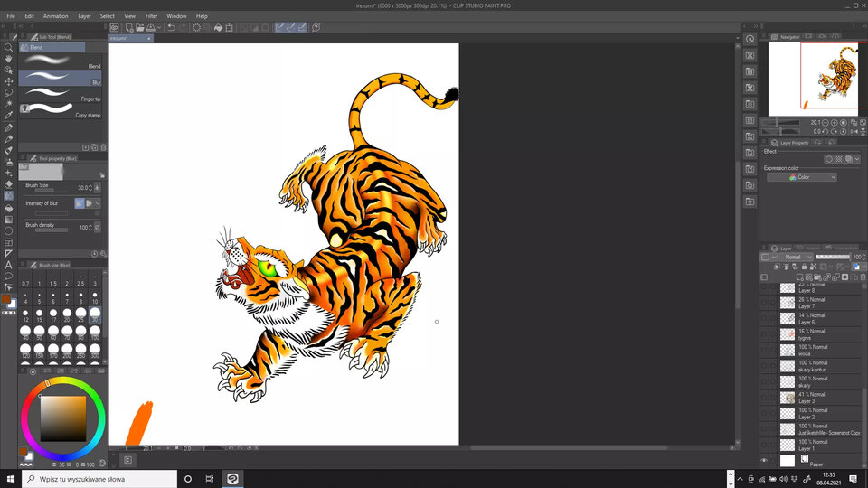Open the Window menu
This screenshot has width=868, height=488.
(176, 16)
